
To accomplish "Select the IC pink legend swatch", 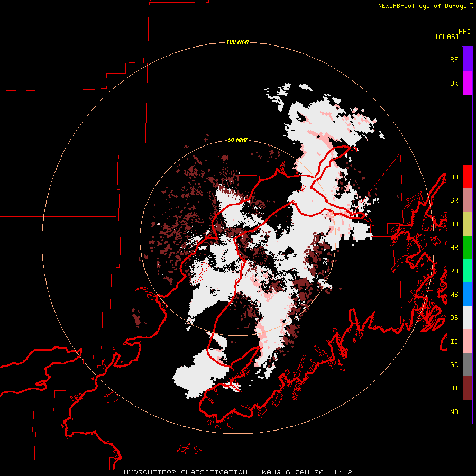I will tap(467, 341).
